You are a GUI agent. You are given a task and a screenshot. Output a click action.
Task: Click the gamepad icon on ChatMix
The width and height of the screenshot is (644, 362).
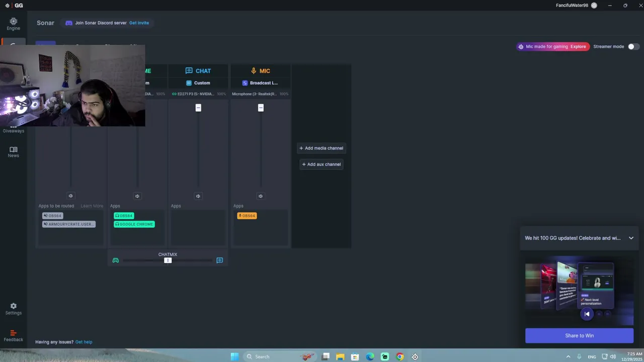click(x=116, y=260)
